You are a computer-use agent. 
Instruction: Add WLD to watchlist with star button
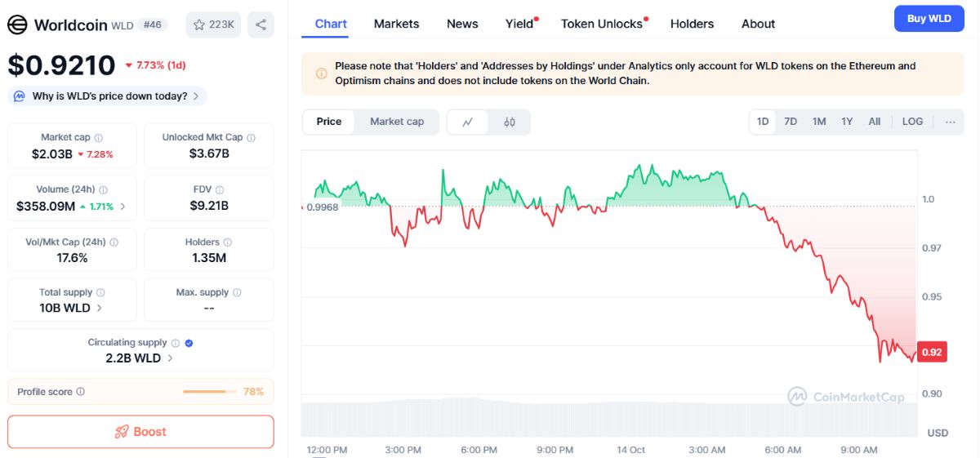[213, 24]
